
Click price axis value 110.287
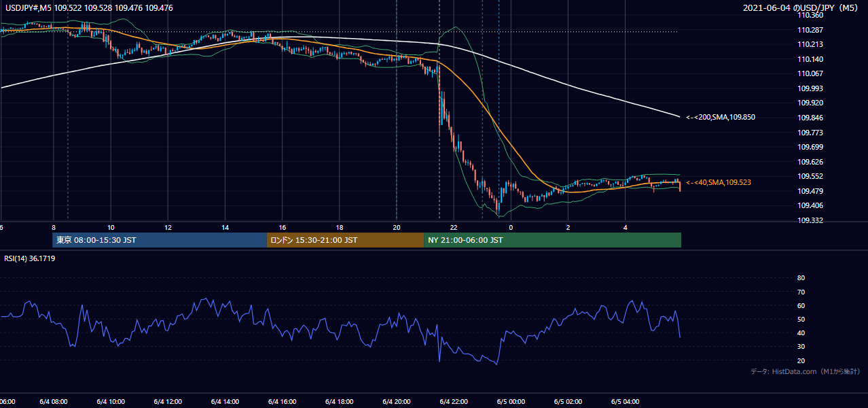[x=810, y=30]
